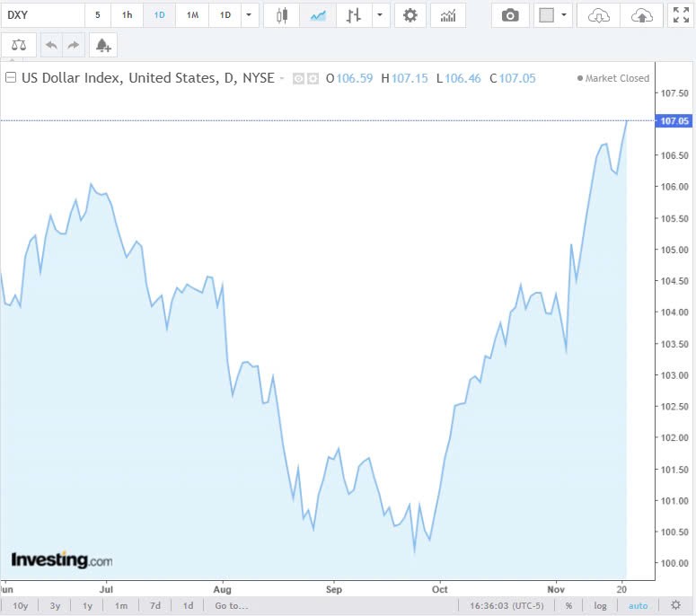Click the 16:36:03 (UTC-5) timezone
696x616 pixels.
[x=507, y=606]
